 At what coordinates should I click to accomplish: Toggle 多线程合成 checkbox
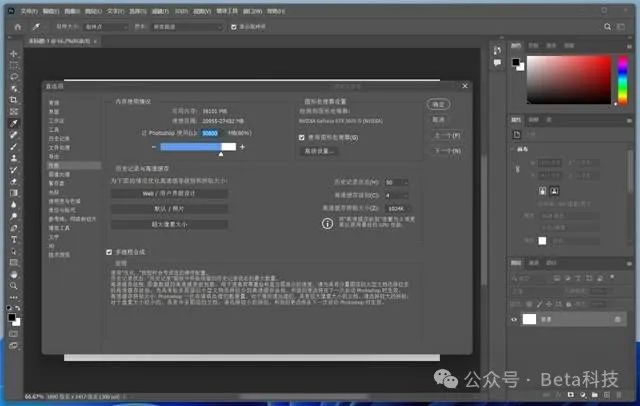point(109,252)
